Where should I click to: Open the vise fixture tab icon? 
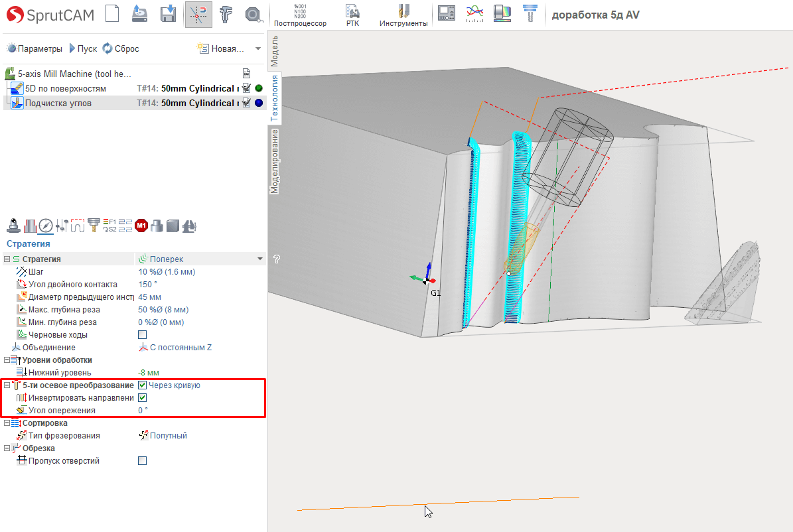pos(189,226)
